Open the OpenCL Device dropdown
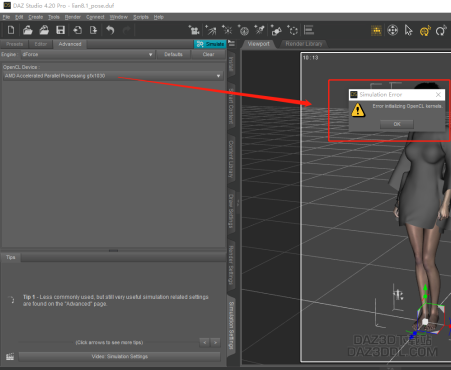Image resolution: width=451 pixels, height=370 pixels. point(113,76)
